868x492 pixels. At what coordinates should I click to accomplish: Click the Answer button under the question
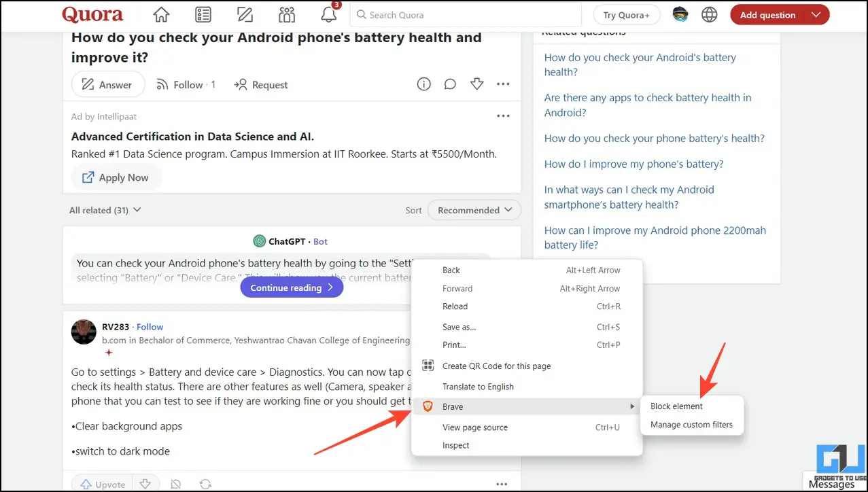[108, 84]
